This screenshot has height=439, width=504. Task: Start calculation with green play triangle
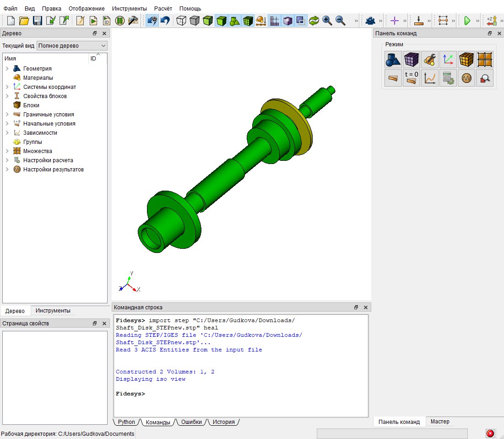point(467,21)
